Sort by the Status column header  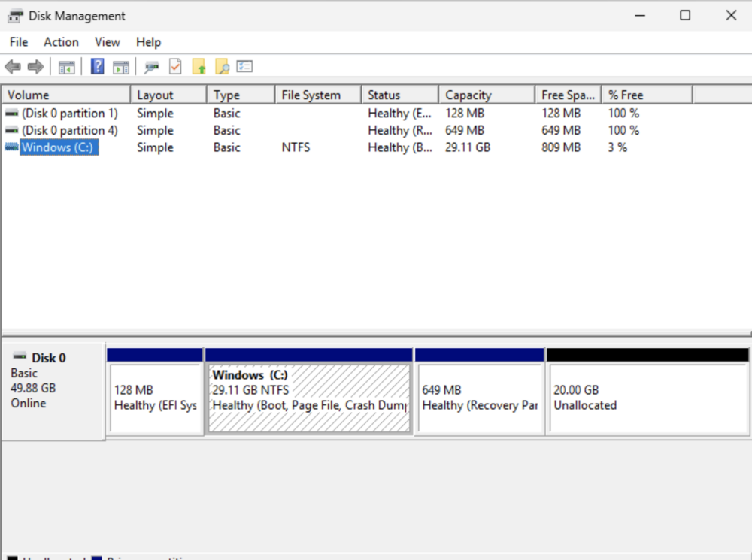(400, 95)
